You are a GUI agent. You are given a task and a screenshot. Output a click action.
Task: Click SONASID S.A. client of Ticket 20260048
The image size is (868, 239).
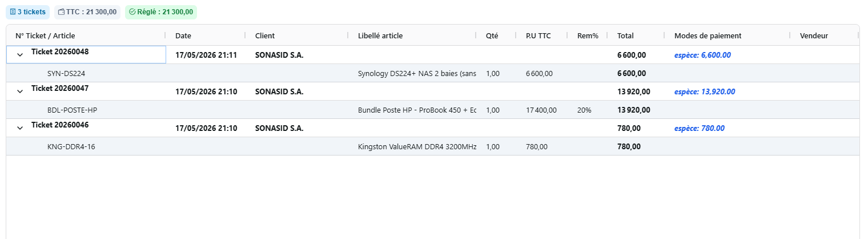tap(279, 55)
